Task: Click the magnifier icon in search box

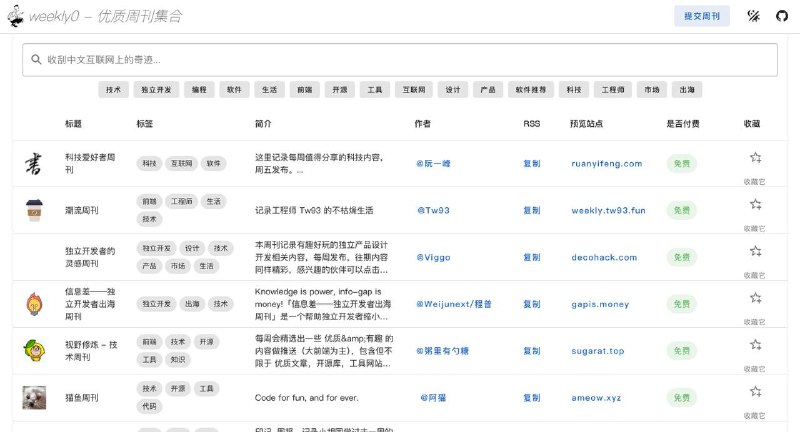Action: click(36, 60)
